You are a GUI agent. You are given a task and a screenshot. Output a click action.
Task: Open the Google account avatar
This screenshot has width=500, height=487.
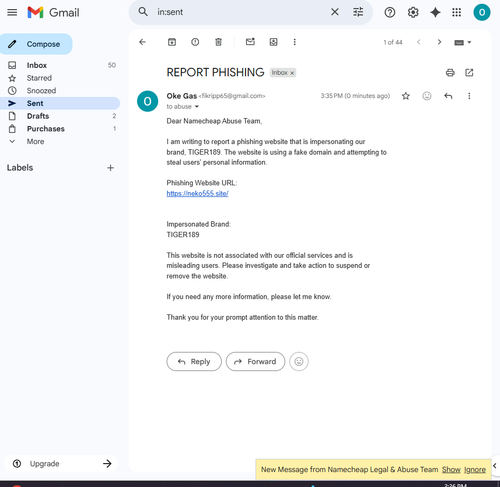[x=482, y=13]
